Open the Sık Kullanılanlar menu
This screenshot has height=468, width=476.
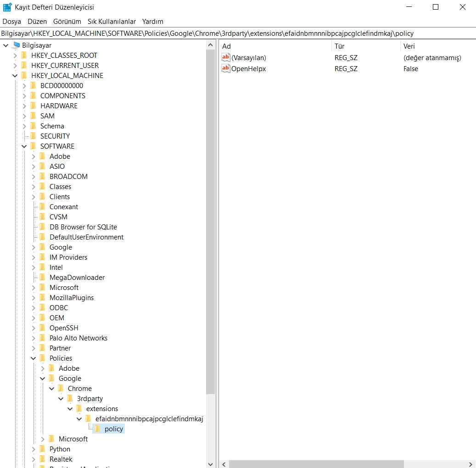pos(112,21)
